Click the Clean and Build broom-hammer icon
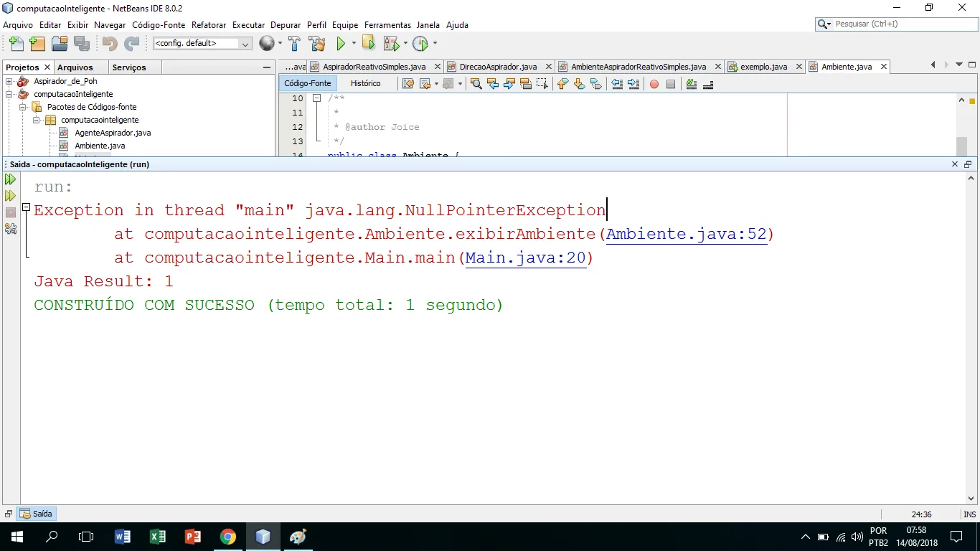This screenshot has width=980, height=551. click(317, 44)
